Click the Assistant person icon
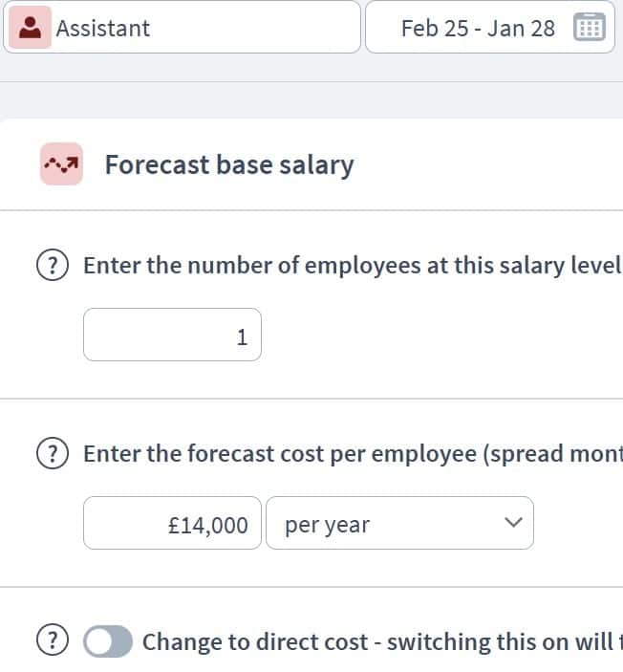Viewport: 623px width, 672px height. [x=30, y=28]
